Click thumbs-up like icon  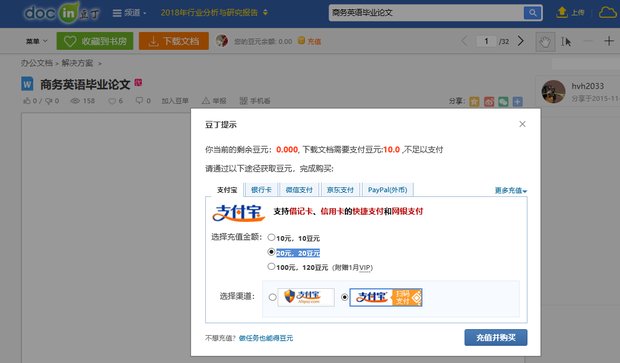pos(26,101)
